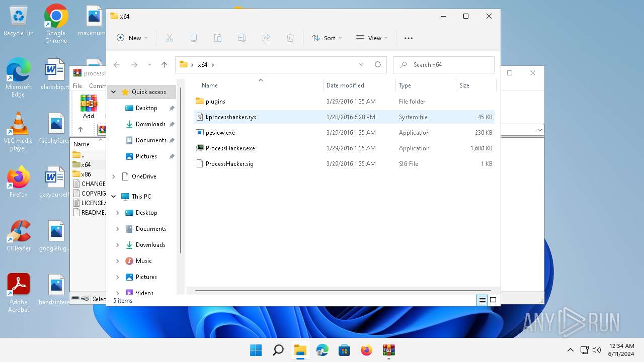Expand Downloads under This PC
Viewport: 644px width, 362px height.
click(x=118, y=245)
